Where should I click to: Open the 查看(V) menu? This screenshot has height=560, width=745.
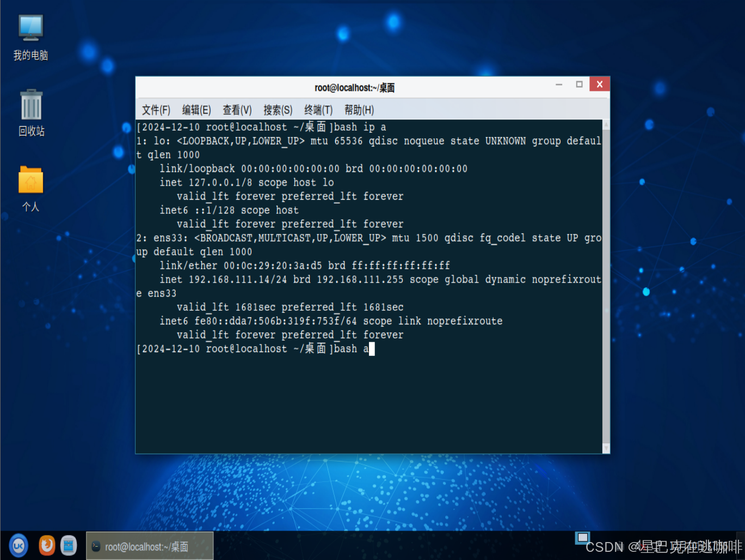237,110
